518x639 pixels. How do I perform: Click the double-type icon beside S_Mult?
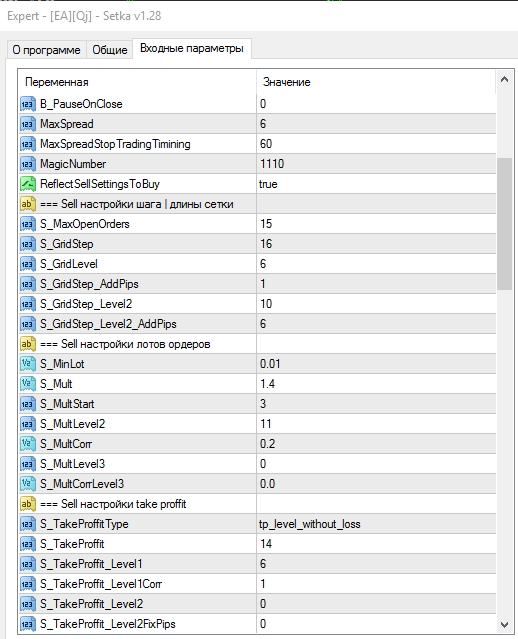(x=28, y=384)
